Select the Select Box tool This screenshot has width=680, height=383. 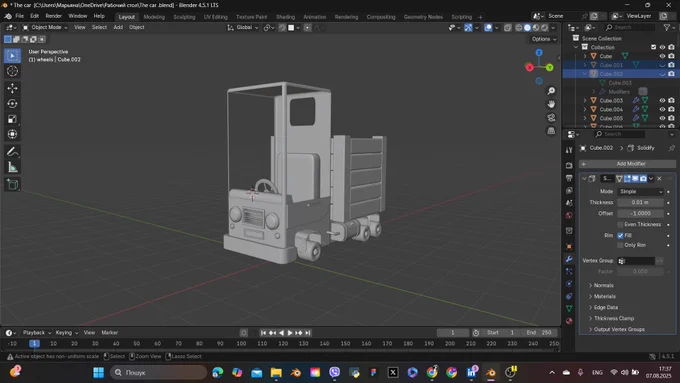click(12, 56)
